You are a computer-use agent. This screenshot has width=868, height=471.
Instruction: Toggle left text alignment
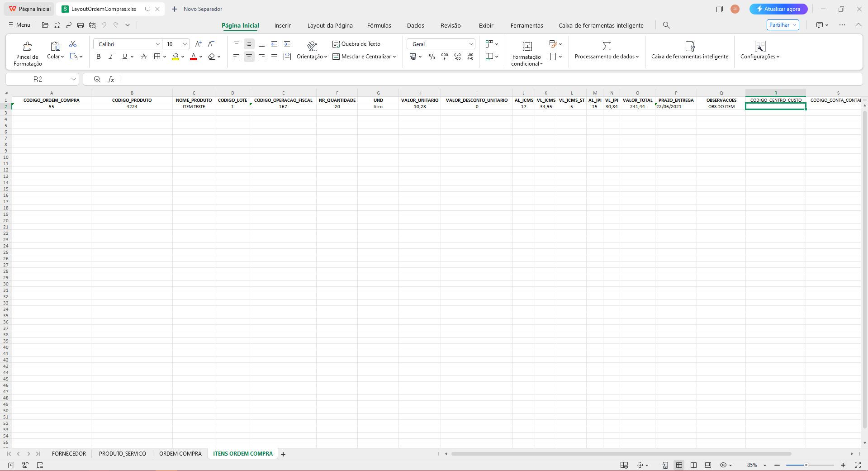tap(236, 57)
